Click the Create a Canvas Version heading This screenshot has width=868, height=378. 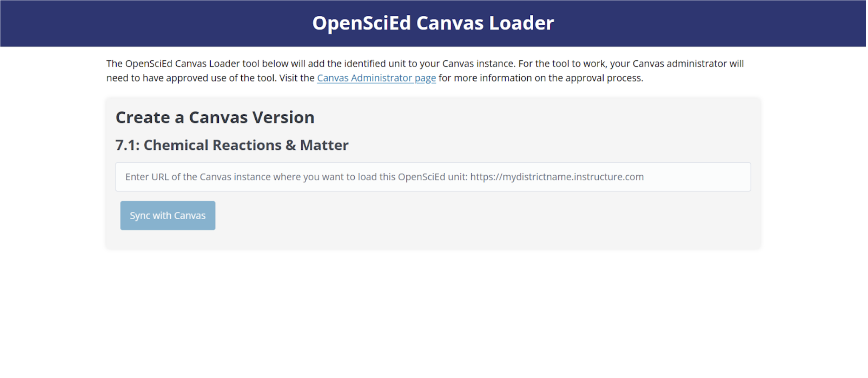click(x=215, y=117)
